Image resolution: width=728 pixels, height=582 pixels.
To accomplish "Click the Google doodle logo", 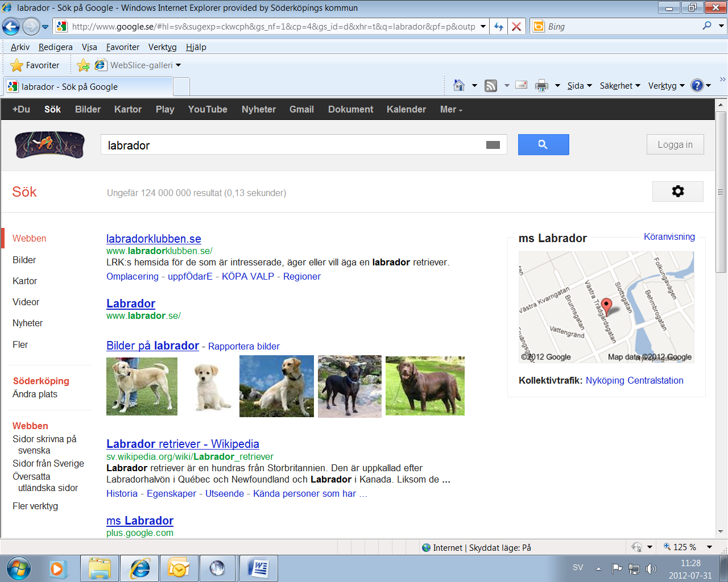I will click(49, 145).
